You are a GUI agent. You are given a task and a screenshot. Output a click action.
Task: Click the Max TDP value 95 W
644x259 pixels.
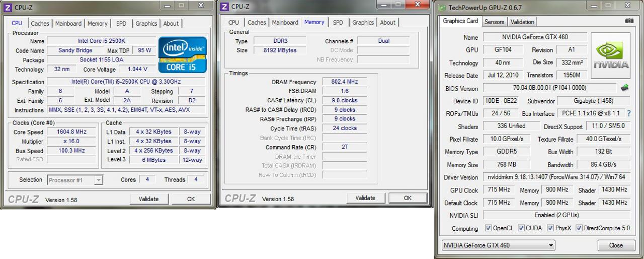[144, 50]
